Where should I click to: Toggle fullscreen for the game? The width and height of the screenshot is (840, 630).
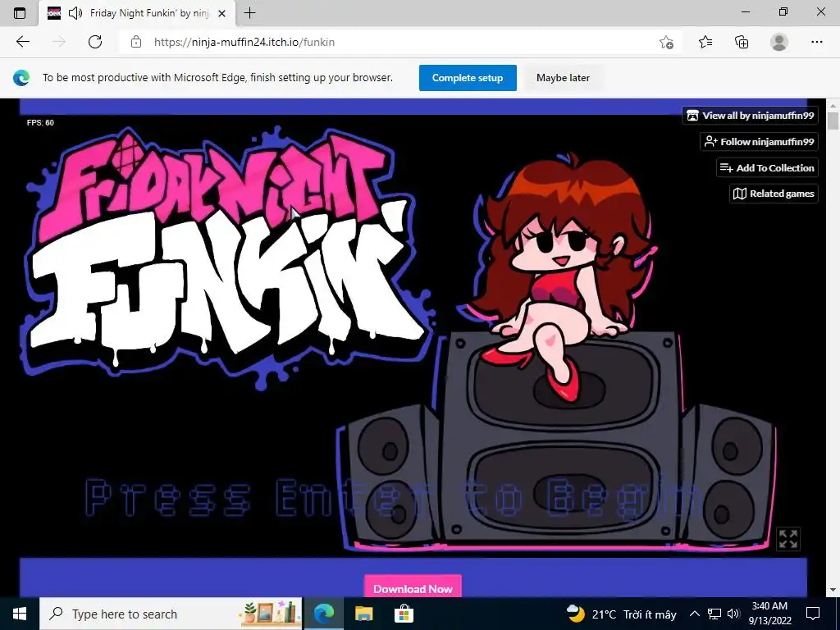pos(788,539)
